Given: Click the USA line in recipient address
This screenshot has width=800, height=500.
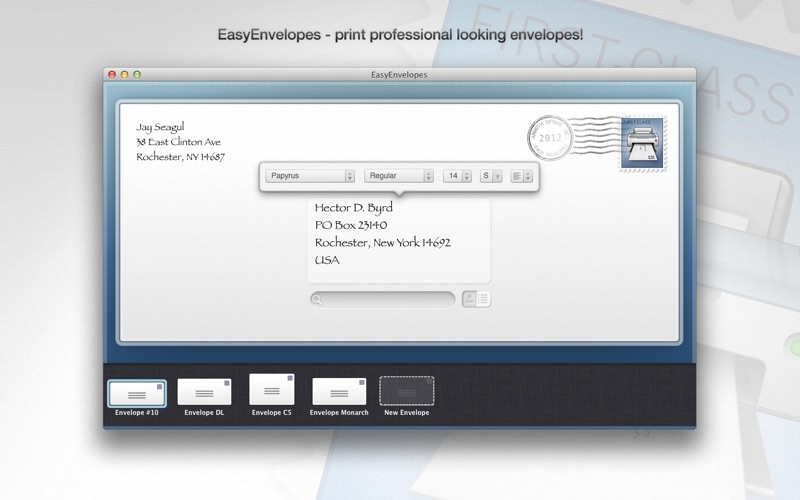Looking at the screenshot, I should [327, 260].
